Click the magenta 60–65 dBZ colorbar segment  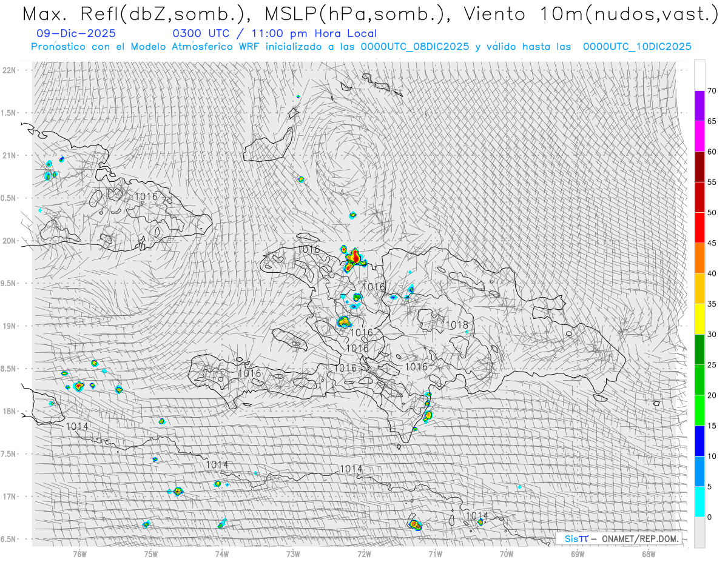pyautogui.click(x=699, y=136)
